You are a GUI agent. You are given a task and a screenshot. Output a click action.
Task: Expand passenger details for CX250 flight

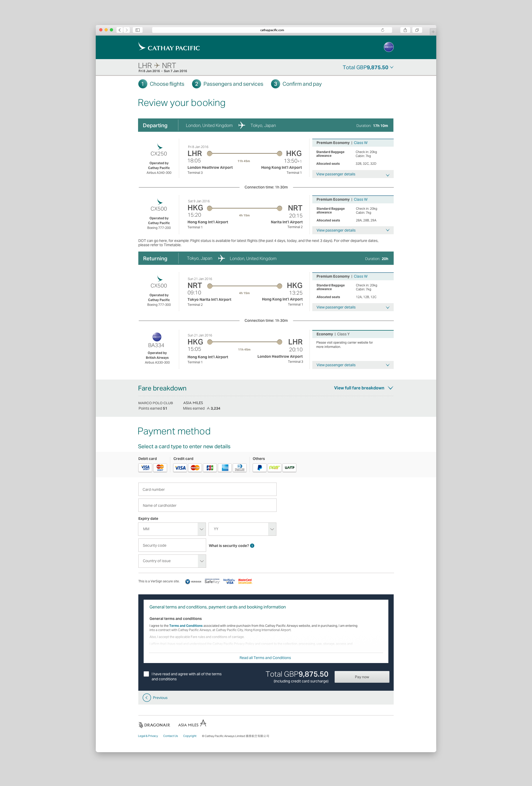tap(353, 174)
